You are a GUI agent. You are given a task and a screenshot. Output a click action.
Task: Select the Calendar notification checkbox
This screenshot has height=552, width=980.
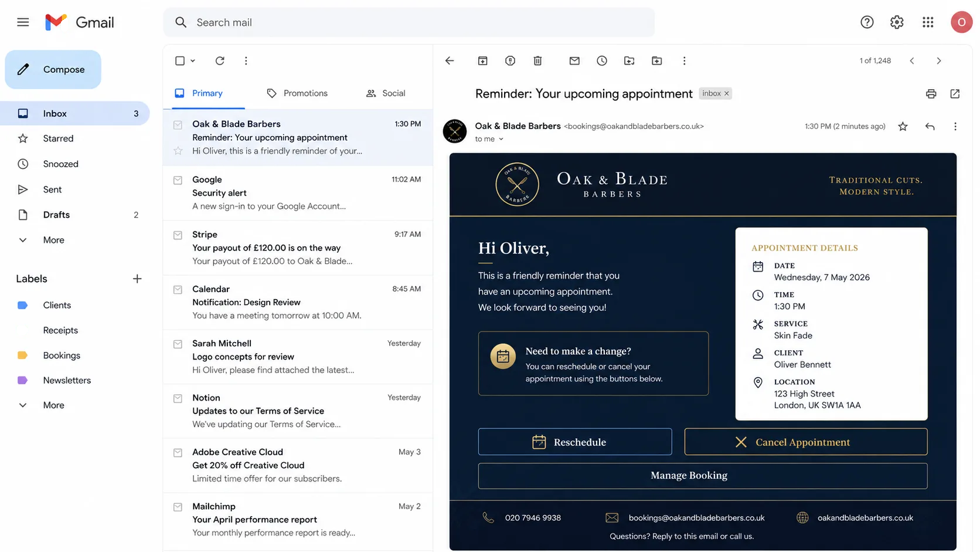(178, 290)
